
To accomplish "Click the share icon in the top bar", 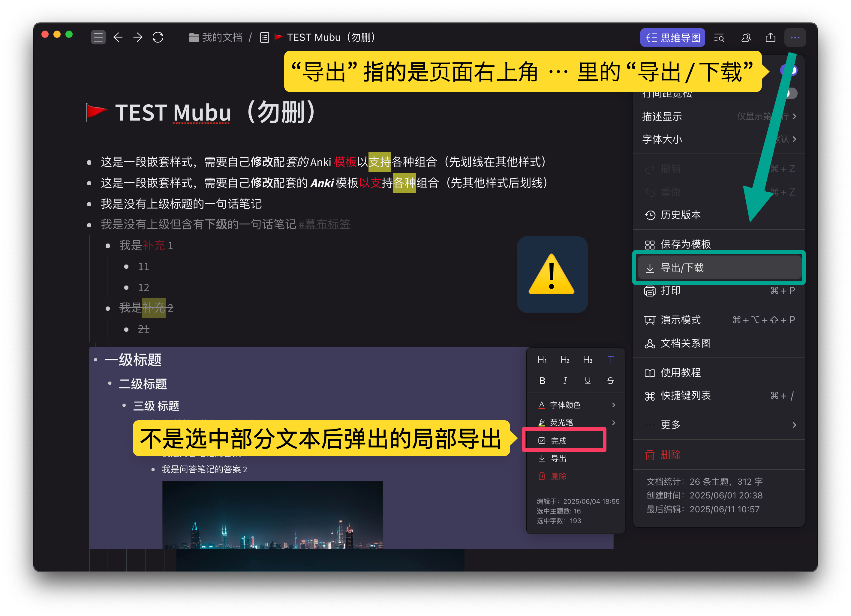I will point(770,37).
